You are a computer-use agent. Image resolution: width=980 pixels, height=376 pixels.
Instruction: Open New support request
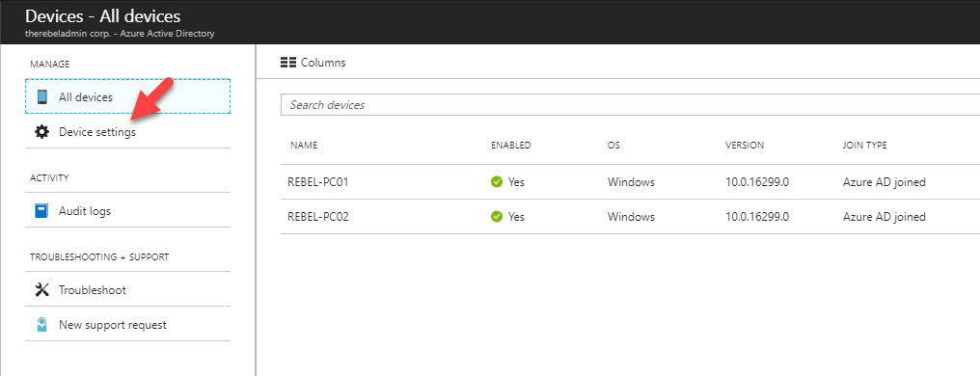127,325
